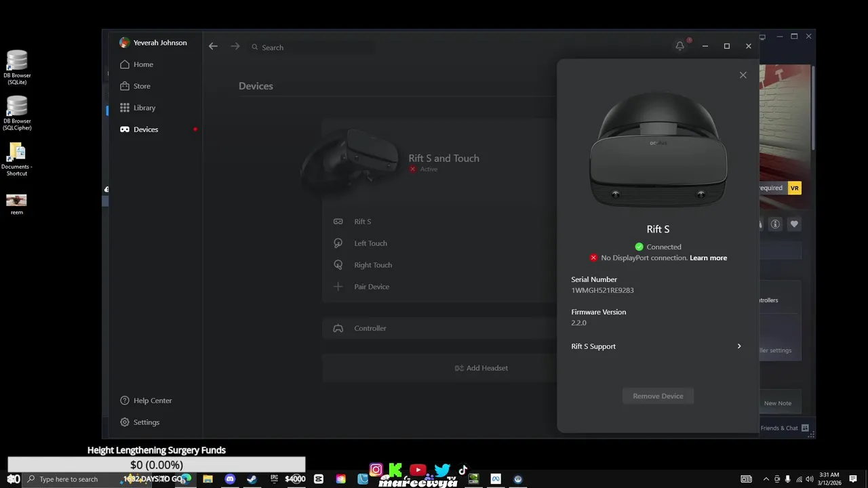Image resolution: width=868 pixels, height=488 pixels.
Task: Click the heart favorite icon in Steam window
Action: 794,224
